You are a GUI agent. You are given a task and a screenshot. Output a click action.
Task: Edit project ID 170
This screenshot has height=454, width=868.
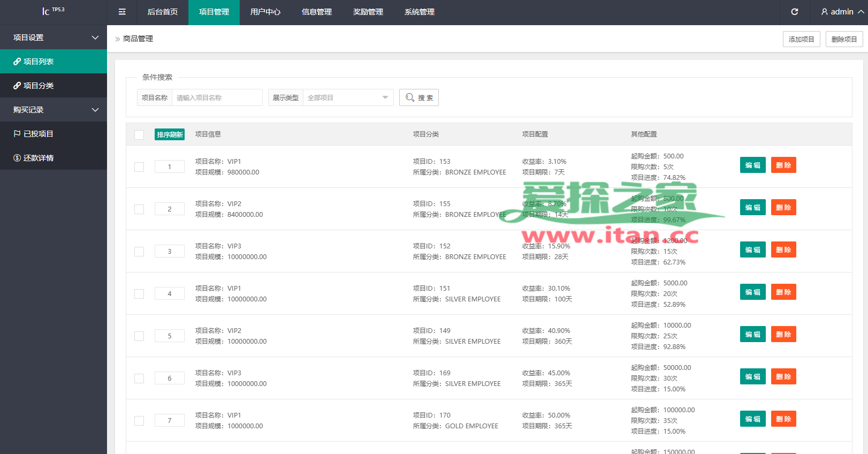pos(753,419)
